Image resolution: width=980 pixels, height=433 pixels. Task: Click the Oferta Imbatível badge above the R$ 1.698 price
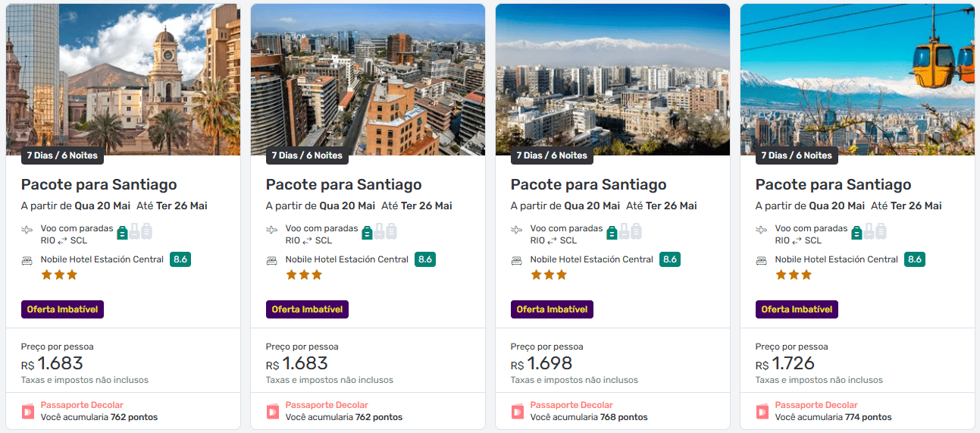[x=552, y=309]
